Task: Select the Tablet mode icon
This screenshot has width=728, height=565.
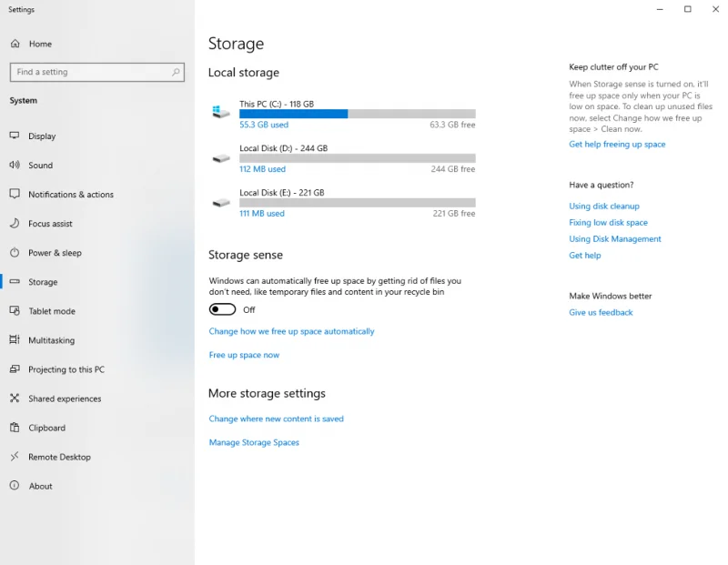Action: (14, 310)
